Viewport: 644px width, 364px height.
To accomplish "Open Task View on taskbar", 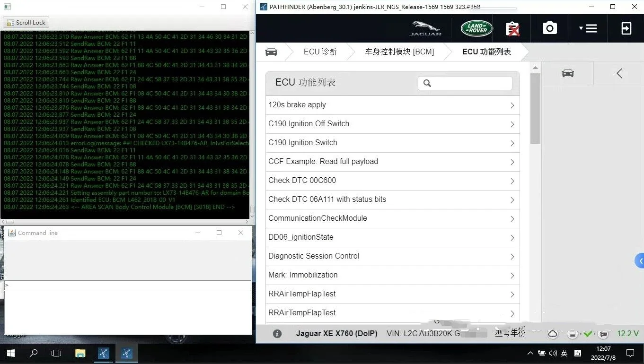I will (56, 353).
